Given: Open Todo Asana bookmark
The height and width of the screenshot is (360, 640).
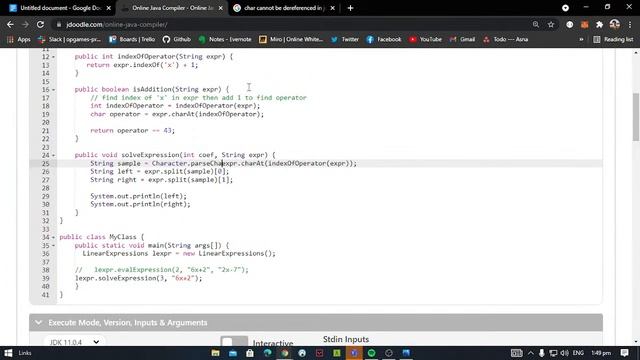Looking at the screenshot, I should 505,39.
